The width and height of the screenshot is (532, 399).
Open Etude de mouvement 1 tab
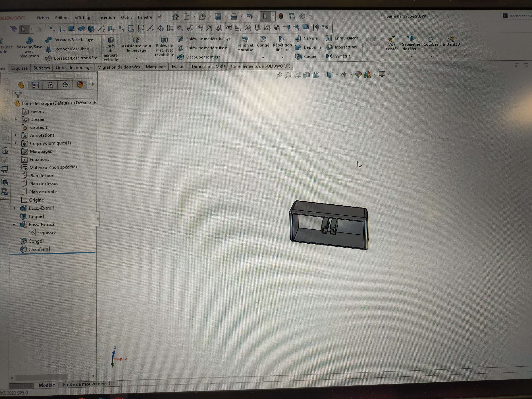click(x=86, y=384)
